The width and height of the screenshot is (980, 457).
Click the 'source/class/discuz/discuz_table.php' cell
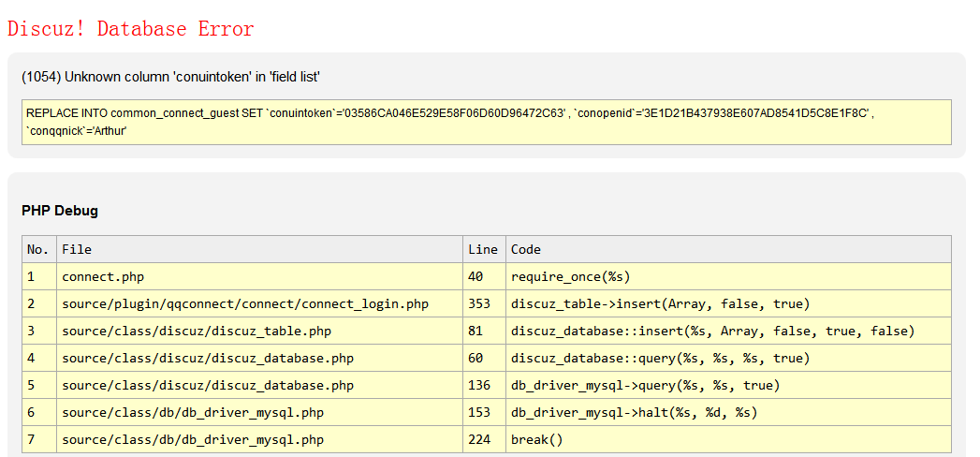[x=260, y=331]
